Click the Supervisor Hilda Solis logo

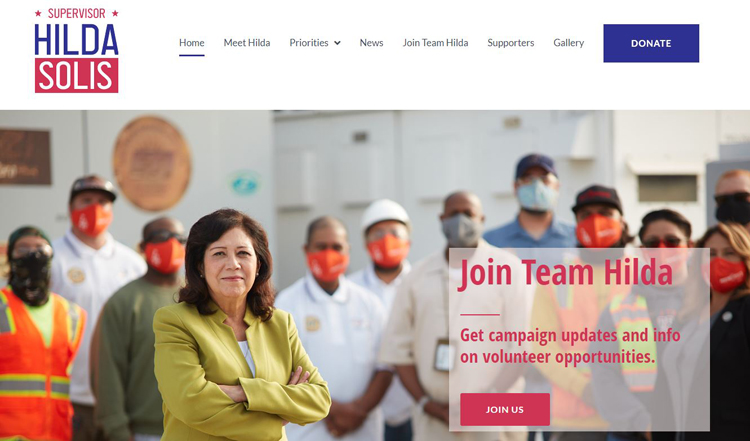[x=77, y=50]
